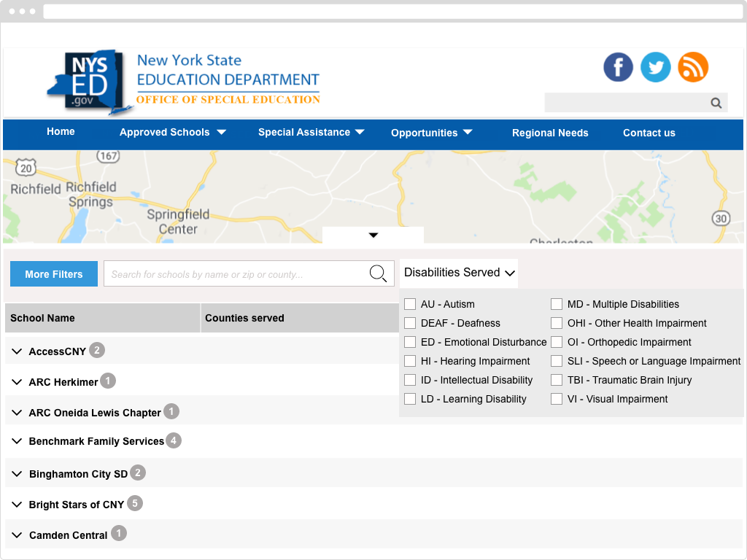Open the Twitter profile icon

pos(655,67)
